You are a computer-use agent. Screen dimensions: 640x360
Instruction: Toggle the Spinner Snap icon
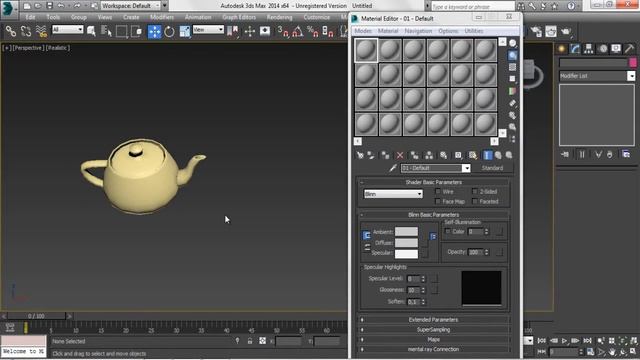coord(328,31)
